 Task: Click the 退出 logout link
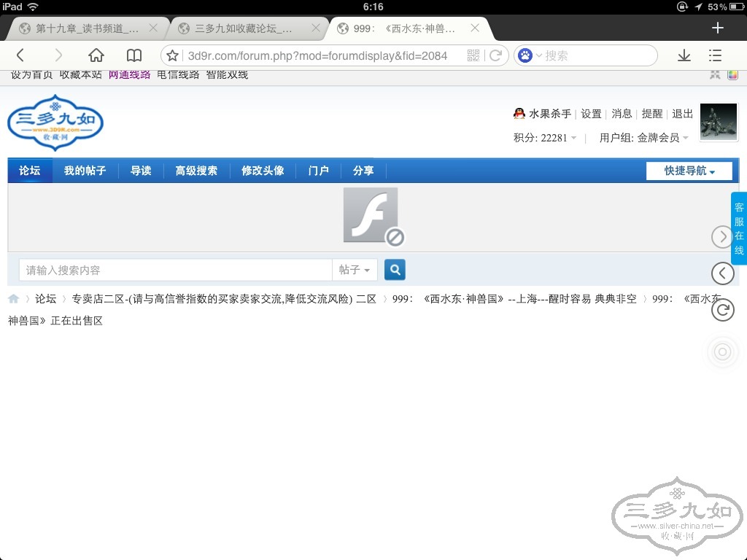(x=682, y=114)
